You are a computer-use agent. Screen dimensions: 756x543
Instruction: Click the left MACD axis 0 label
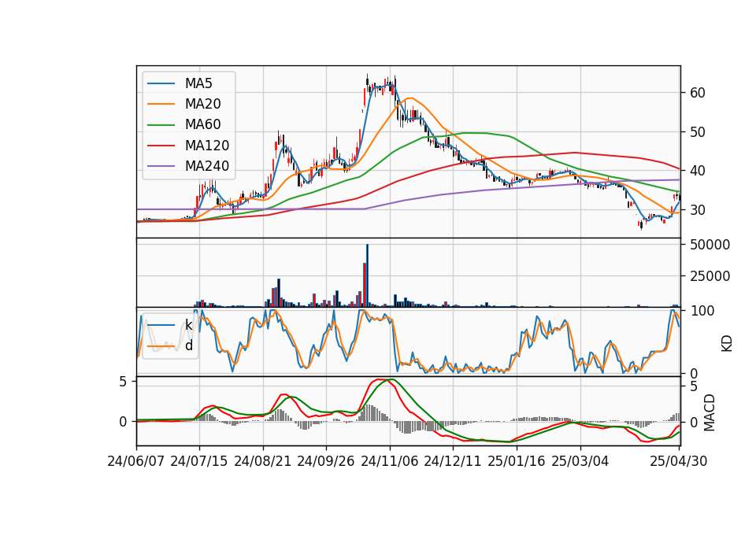tap(123, 422)
